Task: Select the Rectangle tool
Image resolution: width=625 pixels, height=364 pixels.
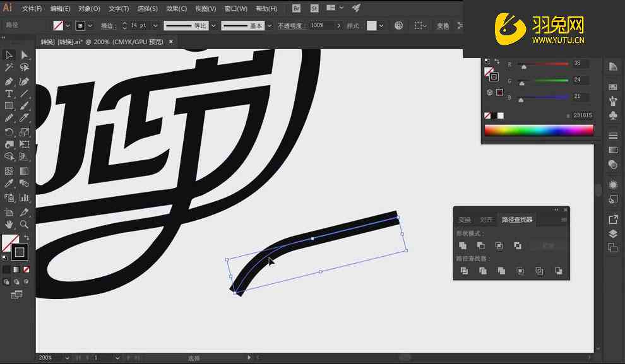Action: (x=9, y=106)
